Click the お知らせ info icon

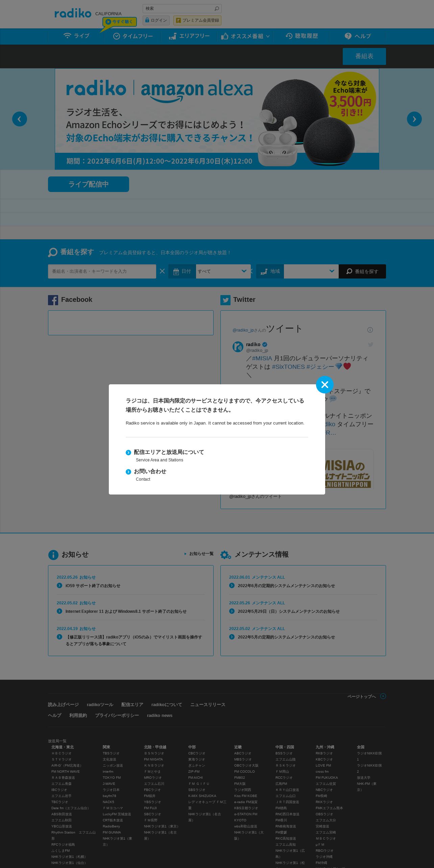[x=53, y=555]
